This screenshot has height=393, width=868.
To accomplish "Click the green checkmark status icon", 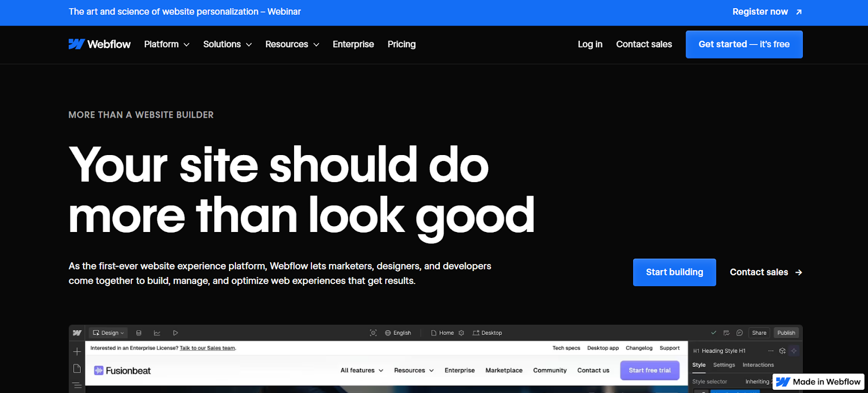I will pos(713,333).
